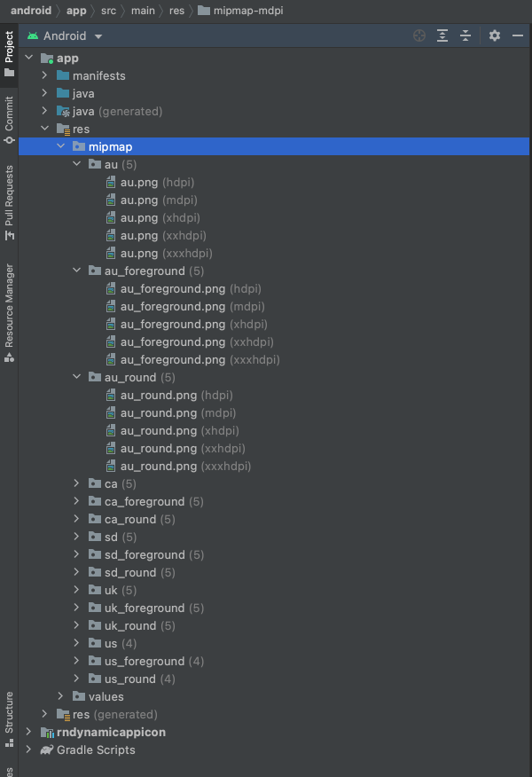The width and height of the screenshot is (532, 777).
Task: Click the 'app' breadcrumb item
Action: coord(76,11)
